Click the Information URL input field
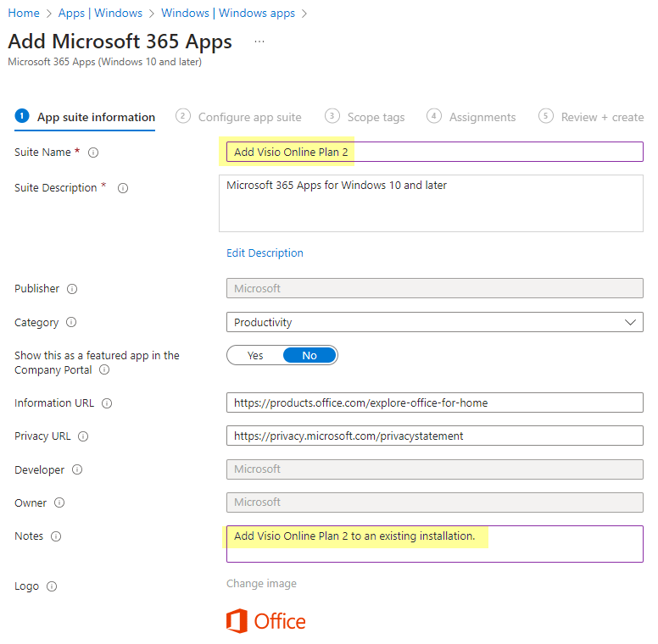This screenshot has width=658, height=644. coord(435,402)
